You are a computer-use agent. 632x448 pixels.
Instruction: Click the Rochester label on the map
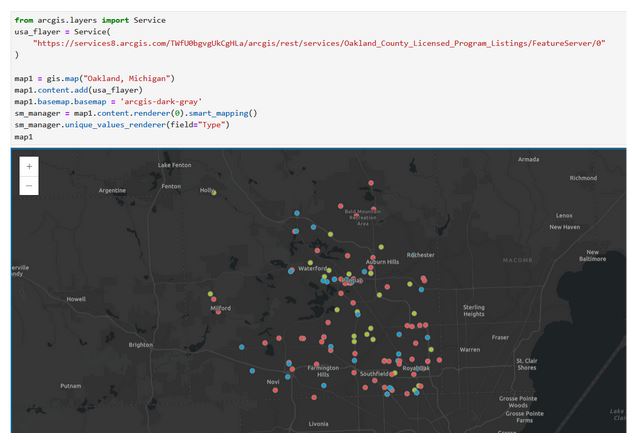tap(420, 255)
